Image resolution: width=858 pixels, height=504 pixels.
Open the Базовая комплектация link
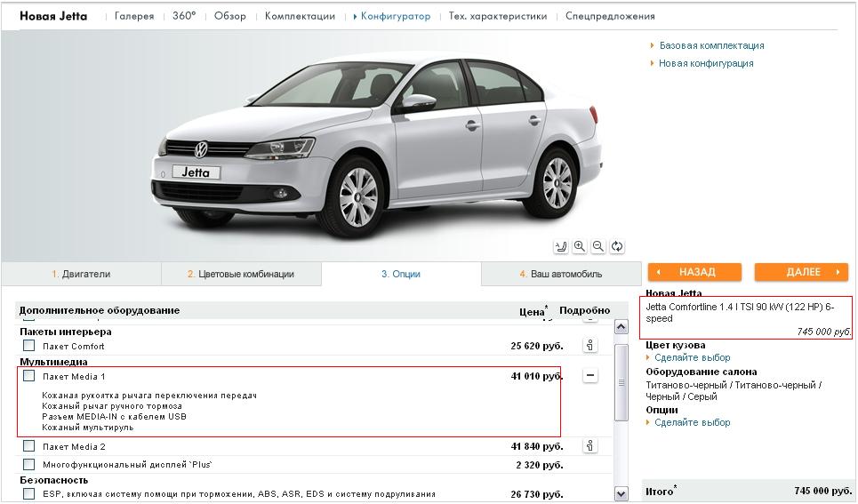pyautogui.click(x=711, y=46)
